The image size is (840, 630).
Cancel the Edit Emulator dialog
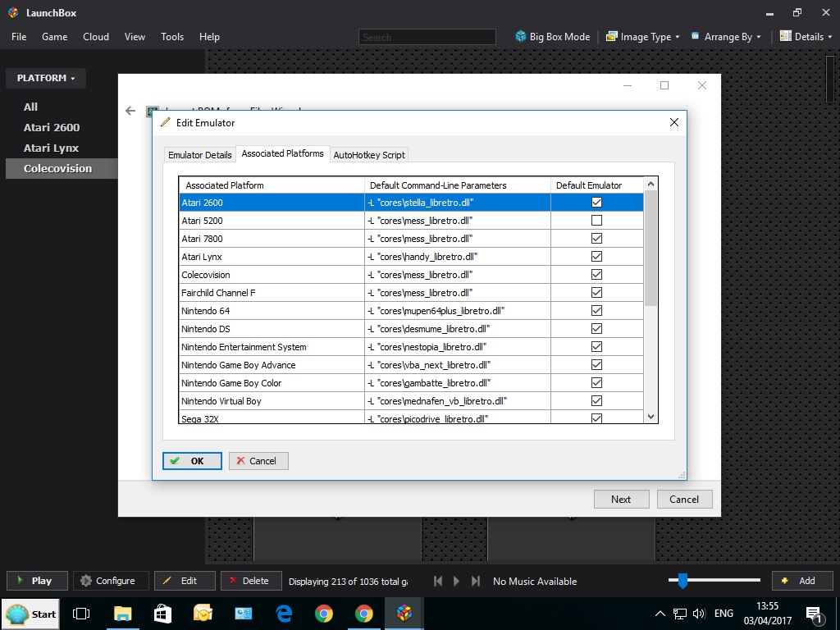[x=258, y=461]
